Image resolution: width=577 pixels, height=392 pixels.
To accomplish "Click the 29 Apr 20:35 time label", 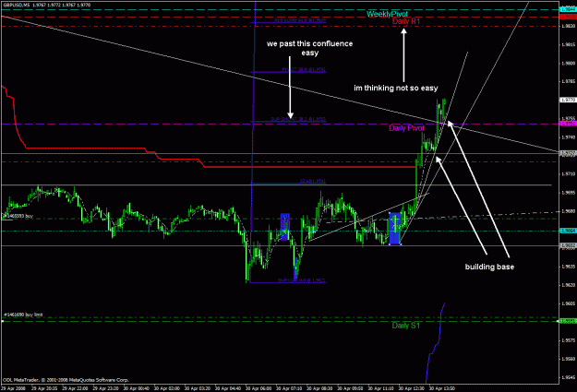I will [44, 388].
